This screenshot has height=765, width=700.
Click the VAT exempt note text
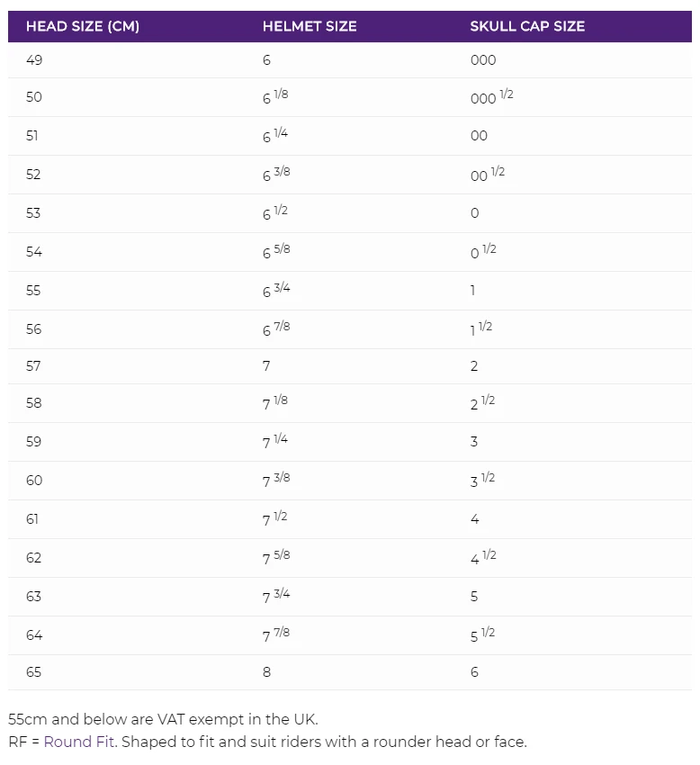[163, 719]
